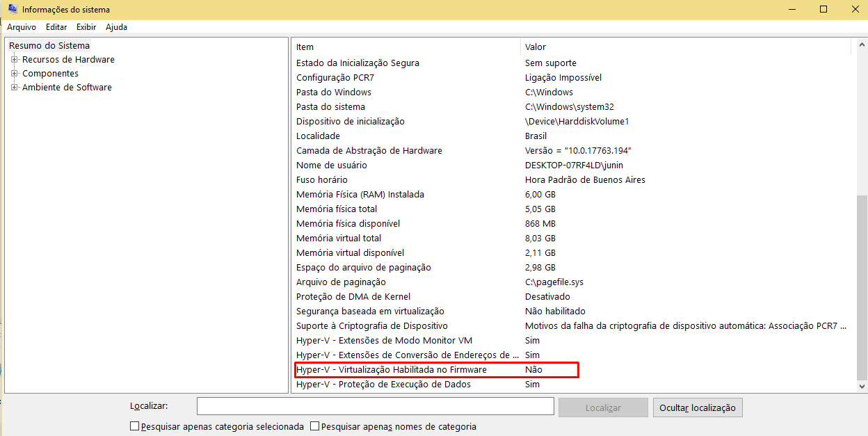The height and width of the screenshot is (436, 868).
Task: Click the Item column header
Action: [405, 47]
